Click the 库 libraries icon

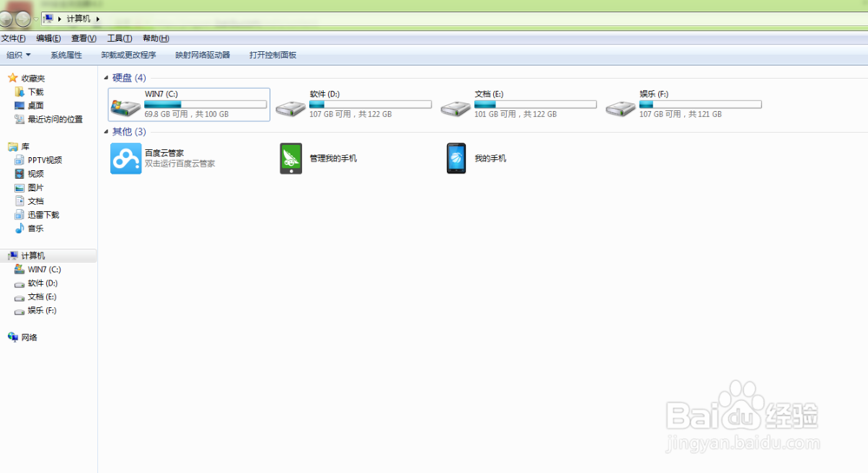13,147
